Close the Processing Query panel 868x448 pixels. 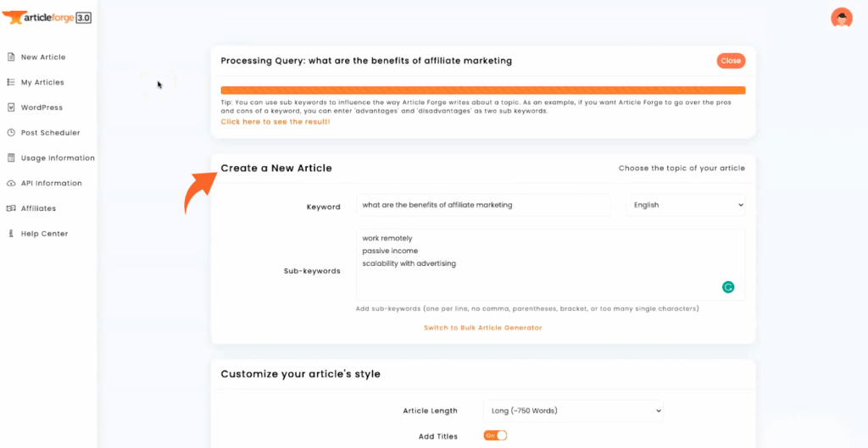731,61
